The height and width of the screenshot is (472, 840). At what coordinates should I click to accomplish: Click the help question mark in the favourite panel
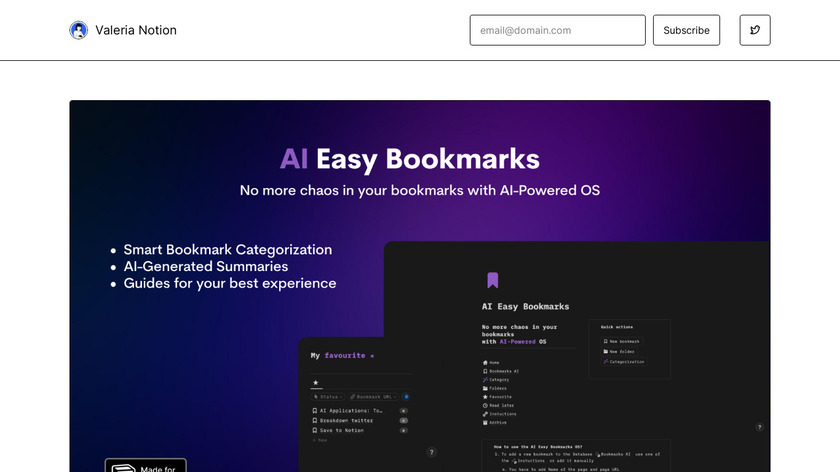click(x=431, y=452)
